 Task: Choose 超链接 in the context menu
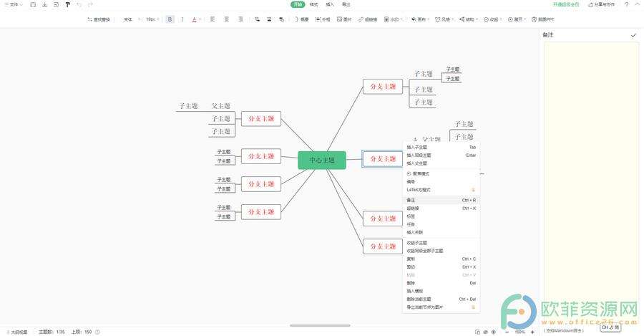click(x=441, y=208)
